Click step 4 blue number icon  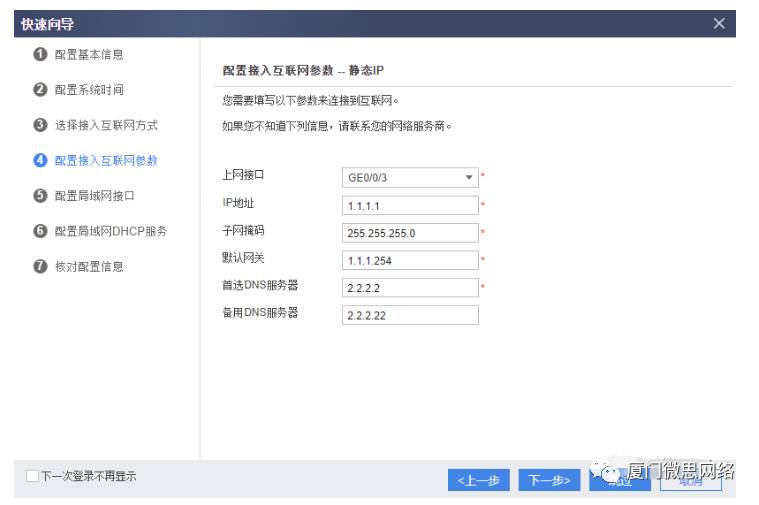40,160
